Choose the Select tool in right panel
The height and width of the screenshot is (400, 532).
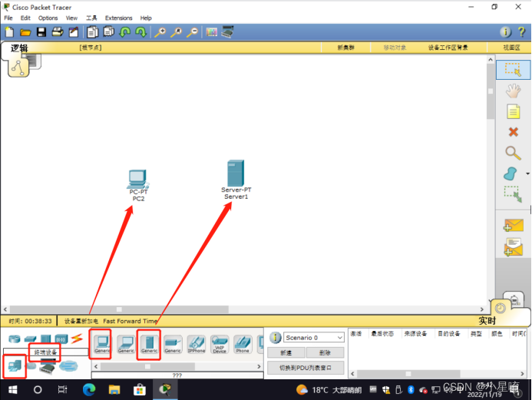click(x=513, y=70)
